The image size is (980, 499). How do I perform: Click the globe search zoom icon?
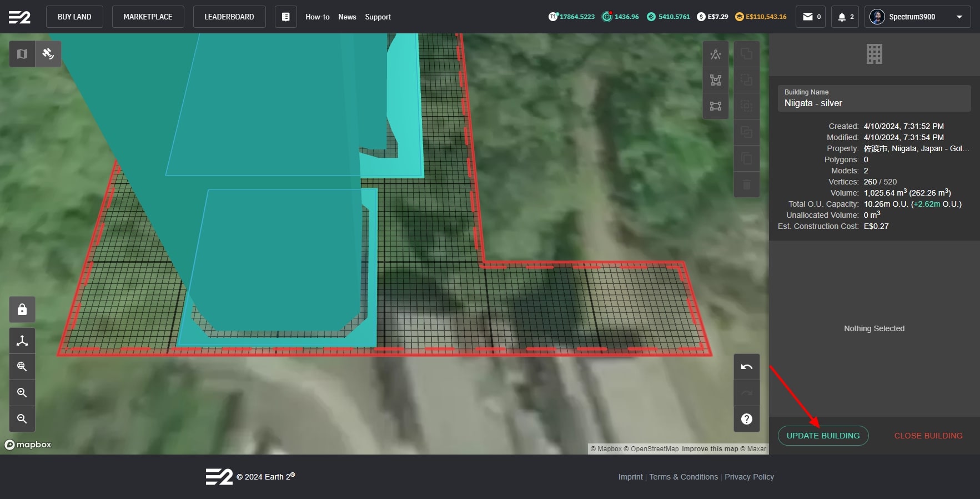[x=22, y=367]
